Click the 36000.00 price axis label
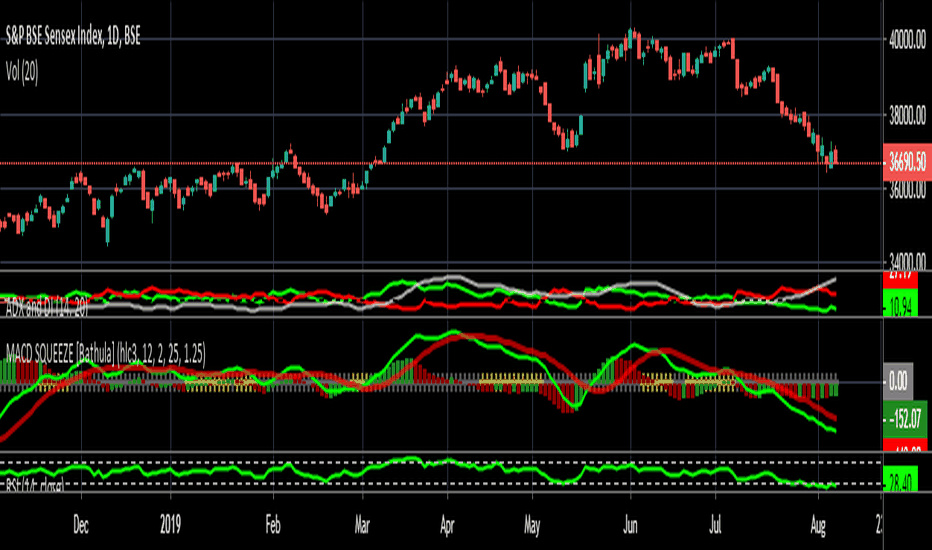 coord(907,189)
